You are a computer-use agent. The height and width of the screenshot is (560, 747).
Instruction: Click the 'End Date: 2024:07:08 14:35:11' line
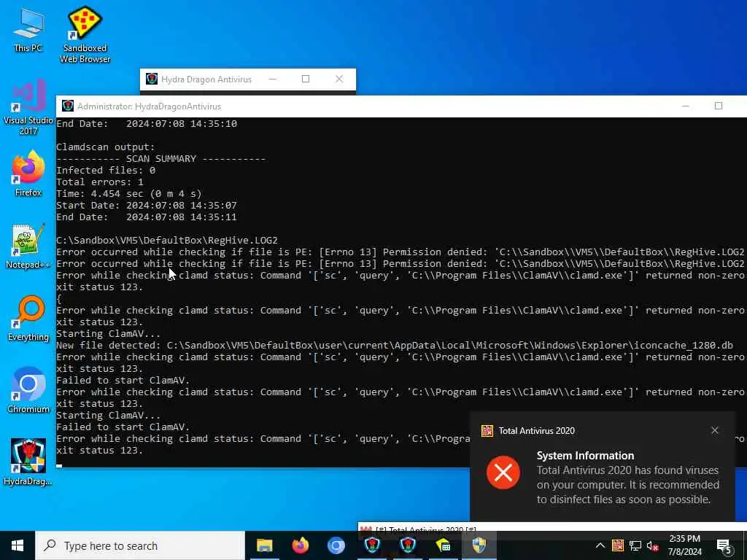[x=146, y=217]
